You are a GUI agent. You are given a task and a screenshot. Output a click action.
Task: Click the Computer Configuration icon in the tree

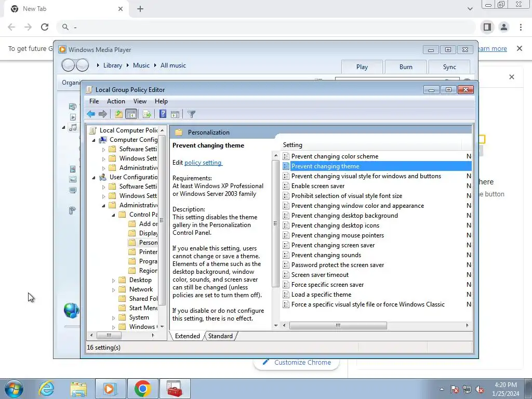pyautogui.click(x=103, y=140)
